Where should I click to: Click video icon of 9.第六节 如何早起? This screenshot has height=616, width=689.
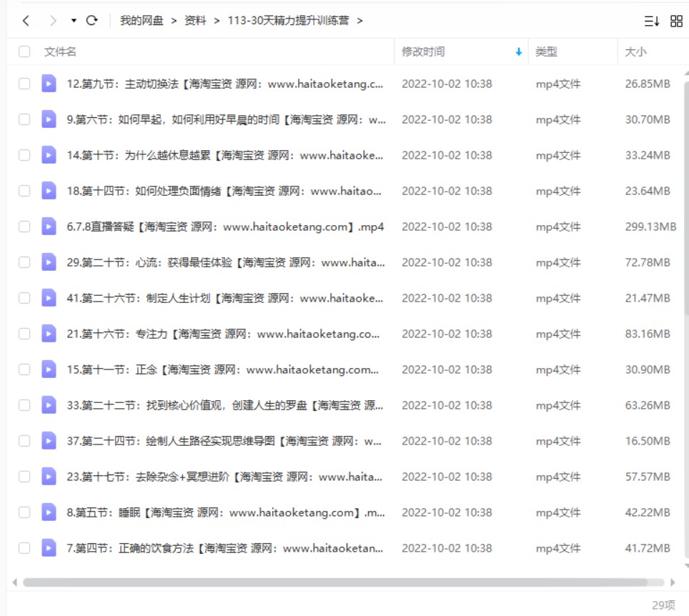coord(49,119)
